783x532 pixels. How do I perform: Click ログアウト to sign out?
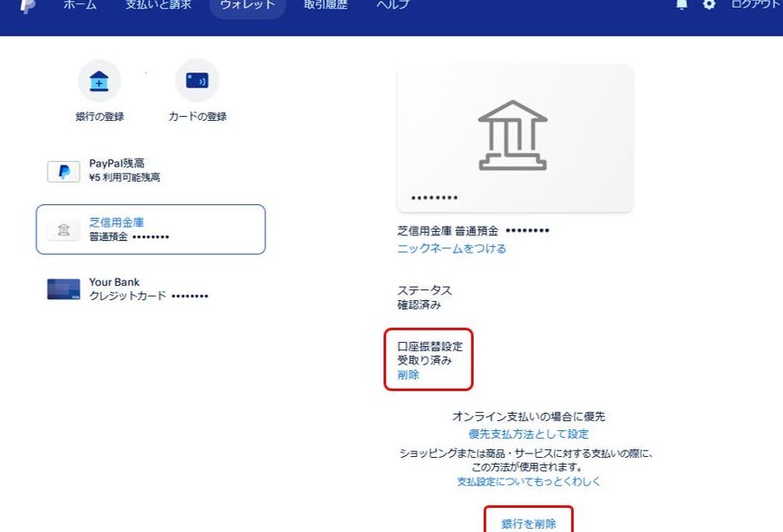click(755, 5)
